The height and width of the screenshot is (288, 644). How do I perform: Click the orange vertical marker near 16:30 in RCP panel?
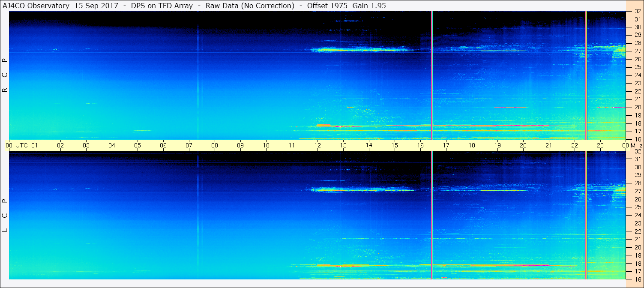point(432,75)
